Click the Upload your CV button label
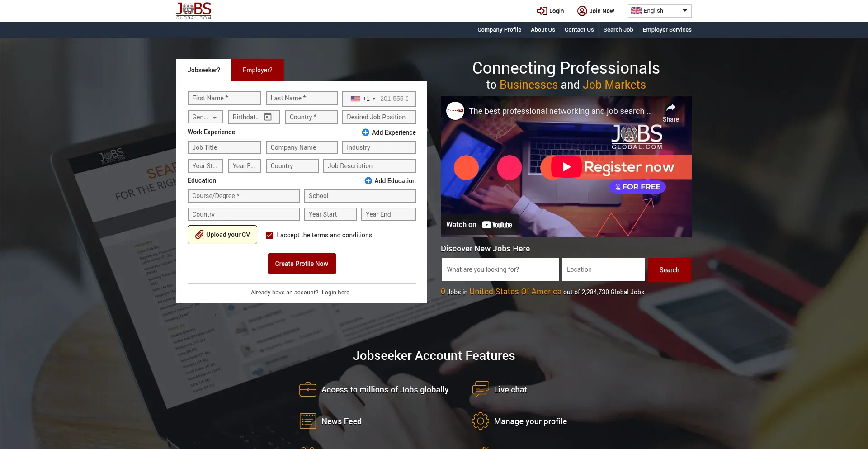The height and width of the screenshot is (449, 868). 228,235
